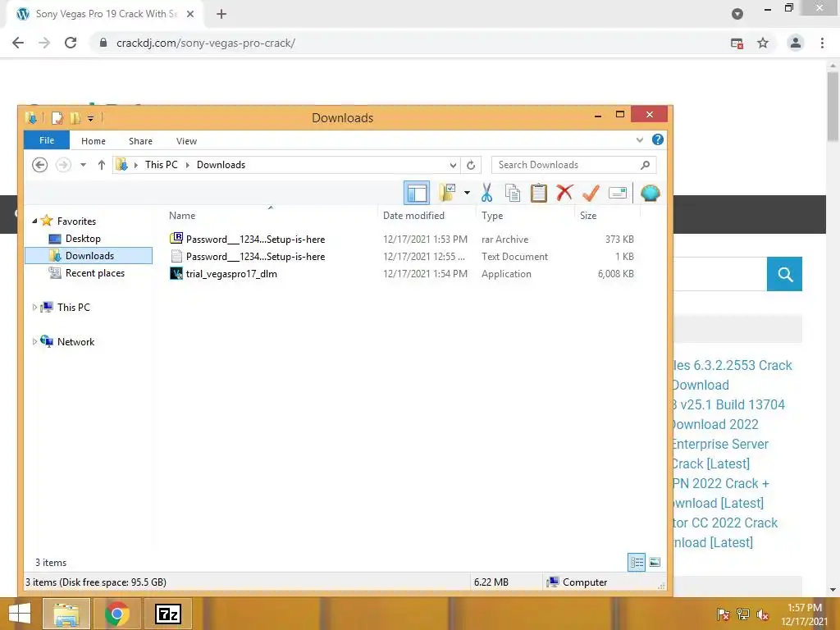Click the red X Delete icon
This screenshot has width=840, height=630.
564,192
